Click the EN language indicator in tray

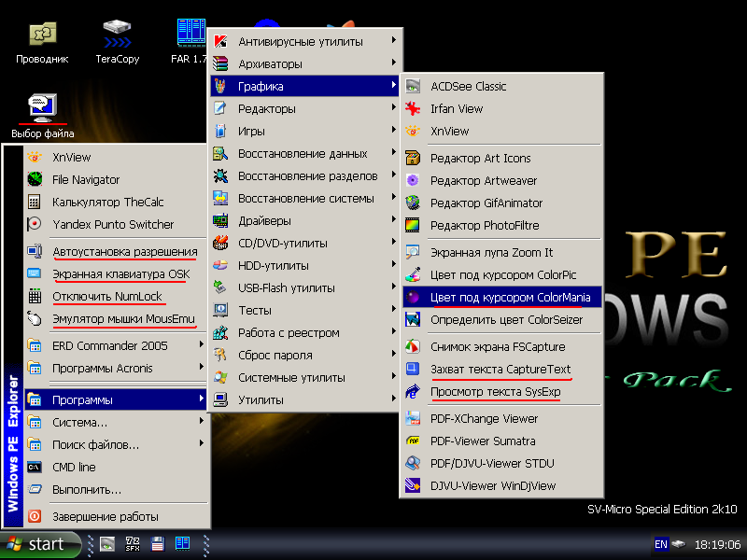click(x=660, y=544)
